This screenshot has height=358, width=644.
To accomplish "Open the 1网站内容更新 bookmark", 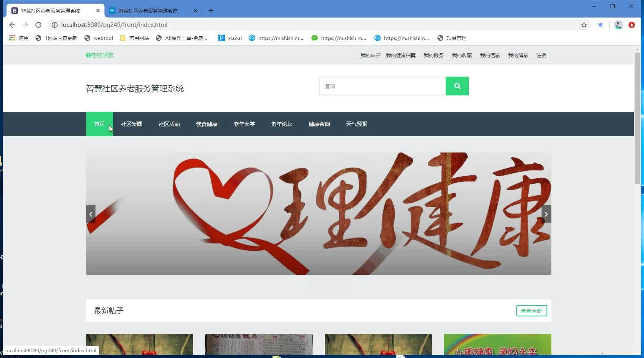I will [56, 38].
